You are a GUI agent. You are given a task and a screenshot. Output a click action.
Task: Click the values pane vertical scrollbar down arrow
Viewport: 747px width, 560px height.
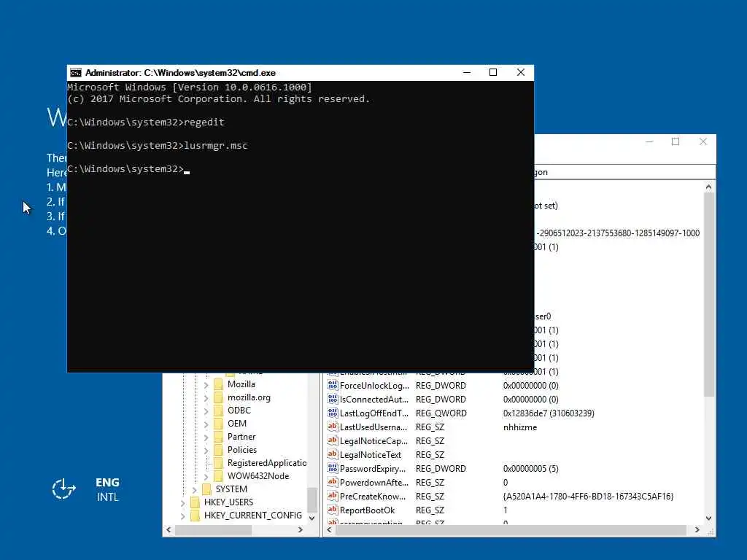click(x=708, y=518)
